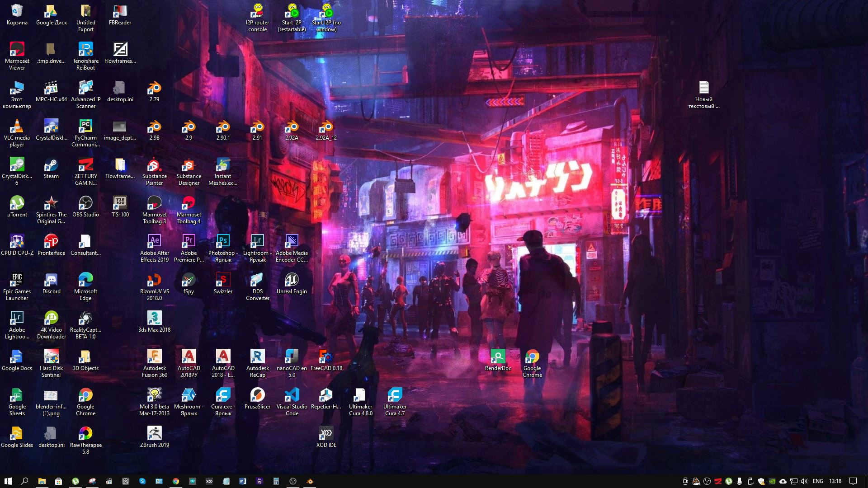Open the TIS-100 game icon
The width and height of the screenshot is (868, 488).
pyautogui.click(x=120, y=206)
